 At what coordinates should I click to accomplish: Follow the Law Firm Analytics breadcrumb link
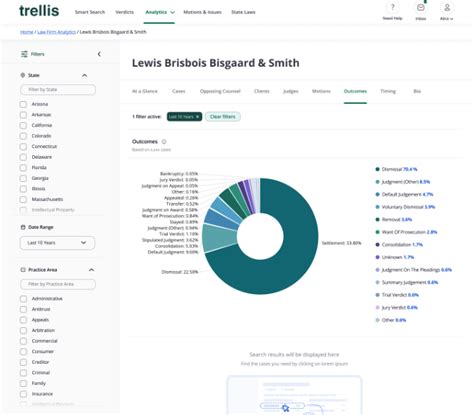coord(56,32)
